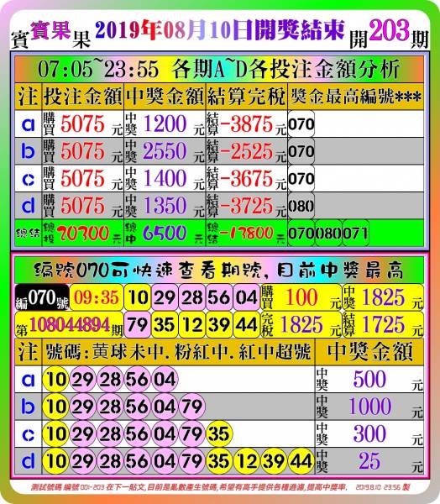Click the 1000 prize amount for row b
The image size is (440, 504).
click(369, 407)
